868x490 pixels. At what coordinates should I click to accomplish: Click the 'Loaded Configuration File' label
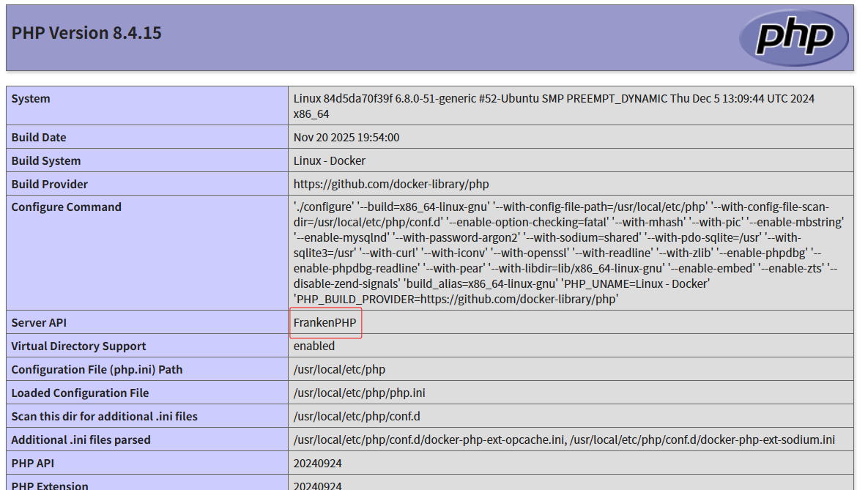[81, 393]
